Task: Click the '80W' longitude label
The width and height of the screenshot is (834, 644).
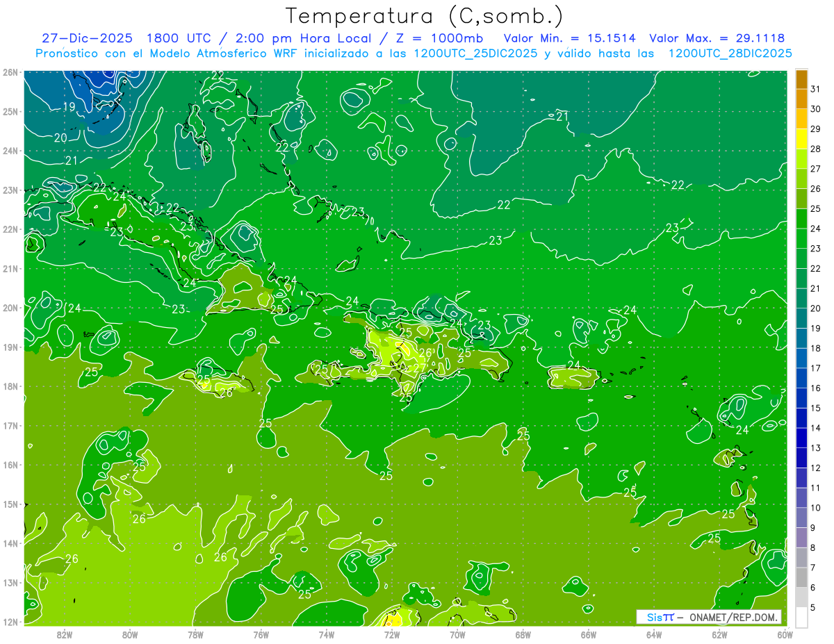Action: point(130,634)
